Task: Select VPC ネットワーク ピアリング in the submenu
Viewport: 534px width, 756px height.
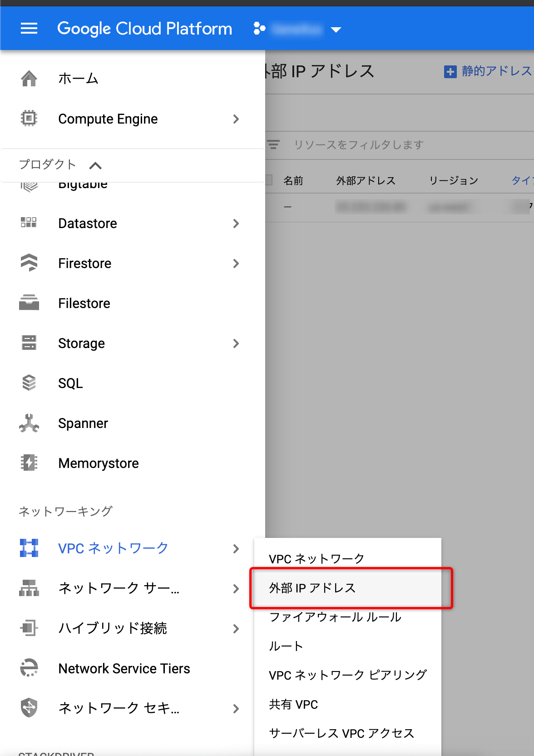Action: (x=348, y=675)
